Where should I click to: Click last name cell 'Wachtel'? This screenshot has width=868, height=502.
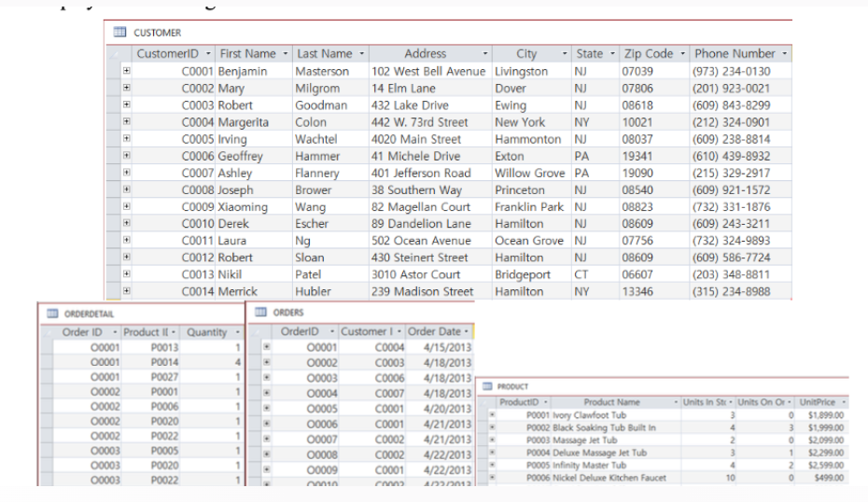coord(330,139)
